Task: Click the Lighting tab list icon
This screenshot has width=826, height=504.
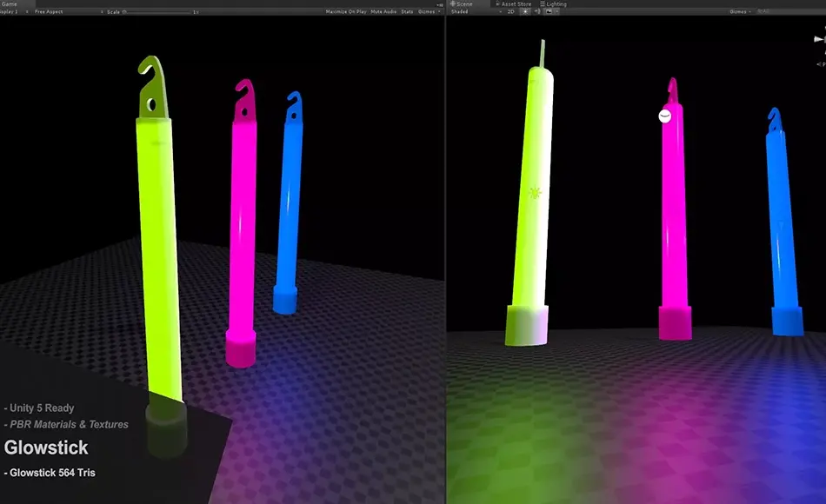Action: tap(542, 3)
